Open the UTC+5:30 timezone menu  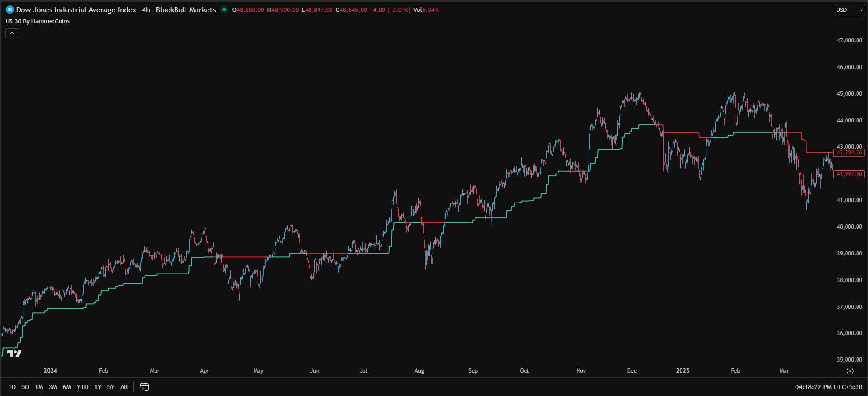click(828, 387)
